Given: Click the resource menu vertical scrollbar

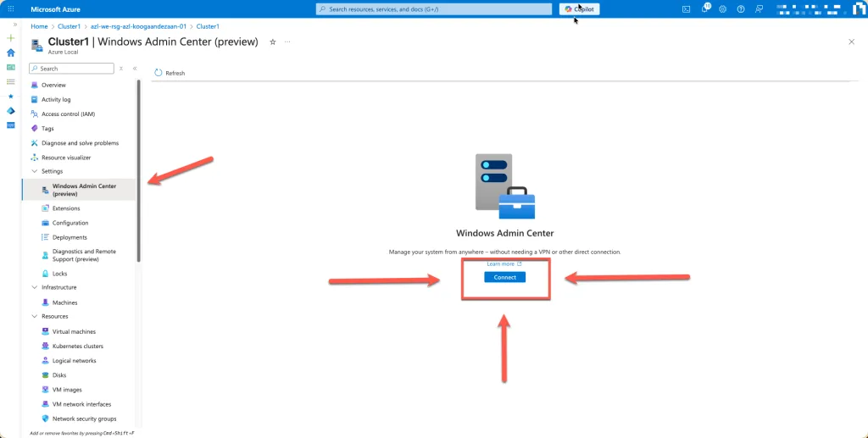Looking at the screenshot, I should click(139, 169).
